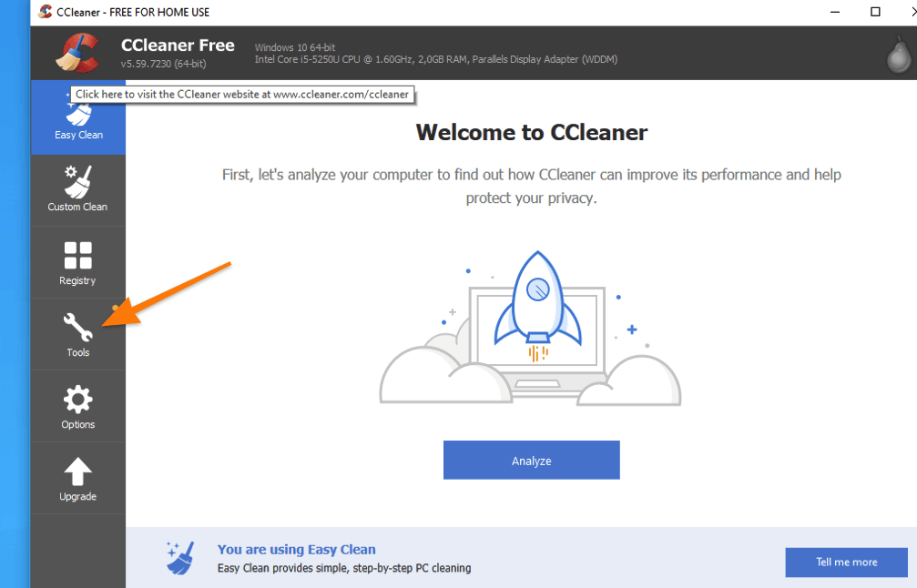Click the Easy Clean broom icon in banner
Viewport: 917px width, 588px height.
tap(180, 558)
